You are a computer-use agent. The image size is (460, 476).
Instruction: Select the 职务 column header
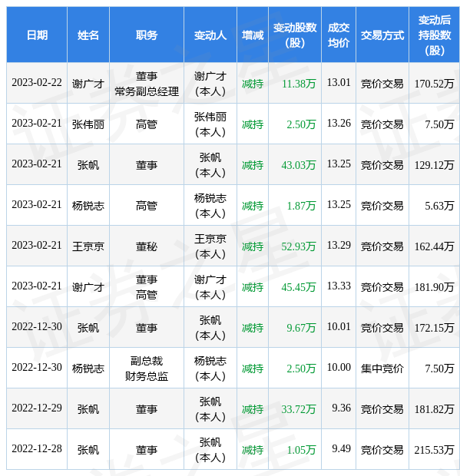pyautogui.click(x=147, y=35)
